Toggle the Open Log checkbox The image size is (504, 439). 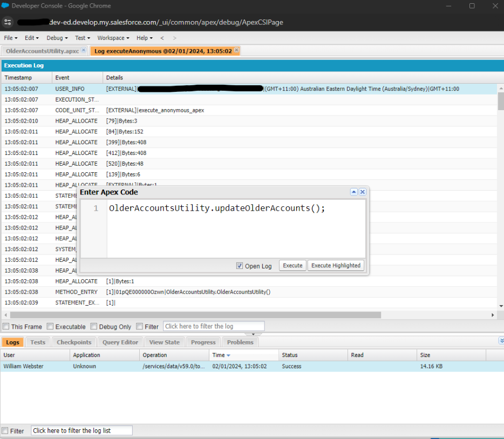(240, 266)
